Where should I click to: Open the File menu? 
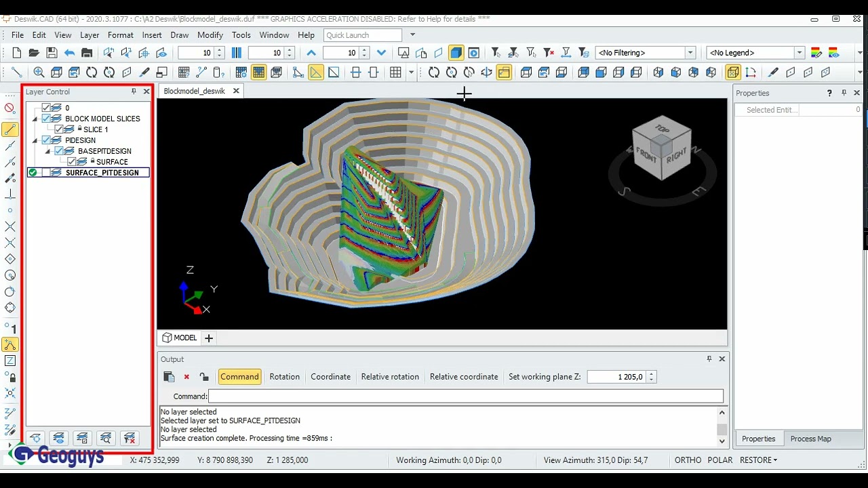click(18, 35)
